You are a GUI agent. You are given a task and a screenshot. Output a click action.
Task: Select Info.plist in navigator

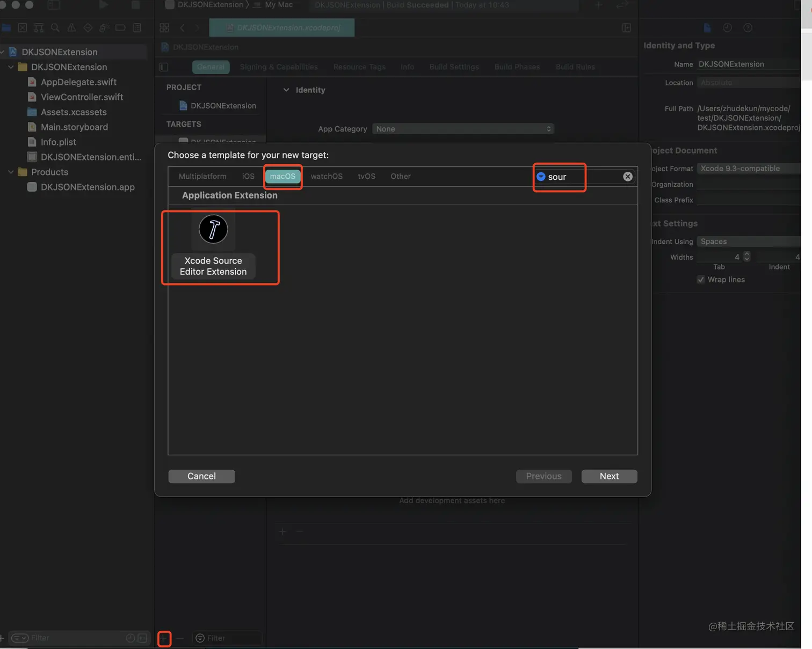pos(58,142)
